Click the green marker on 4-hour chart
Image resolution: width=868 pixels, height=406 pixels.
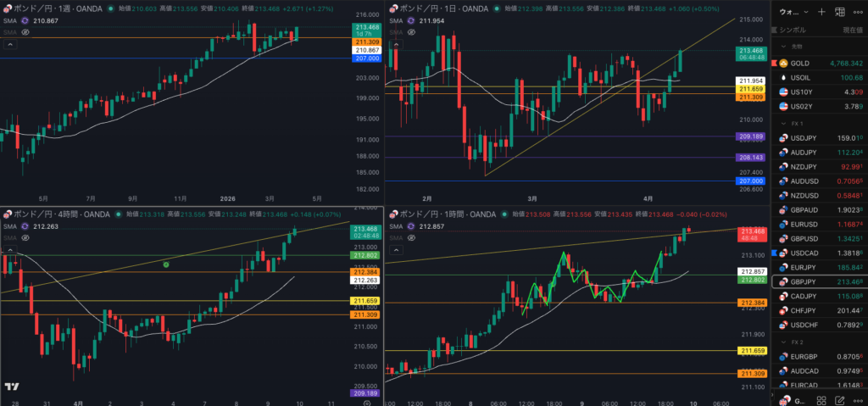click(x=166, y=264)
